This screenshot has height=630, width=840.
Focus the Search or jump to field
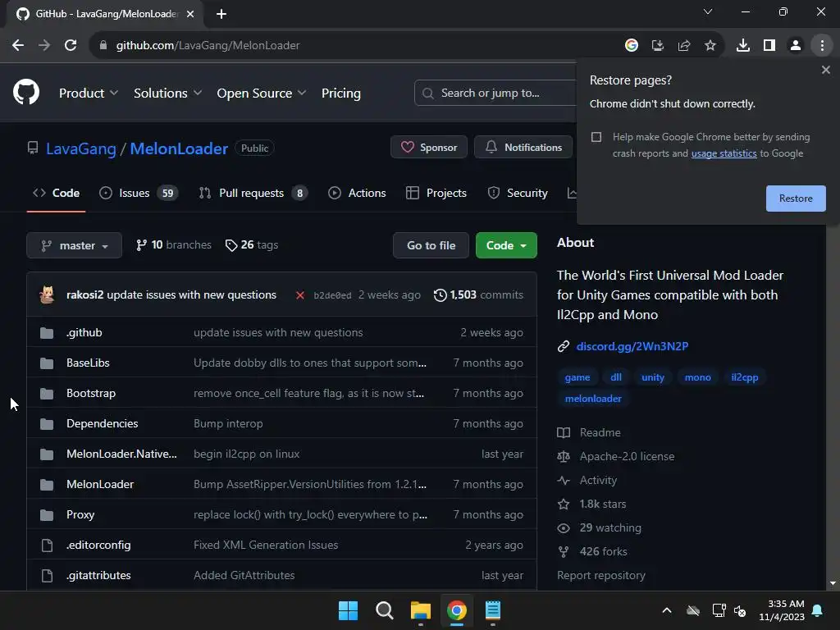point(495,94)
